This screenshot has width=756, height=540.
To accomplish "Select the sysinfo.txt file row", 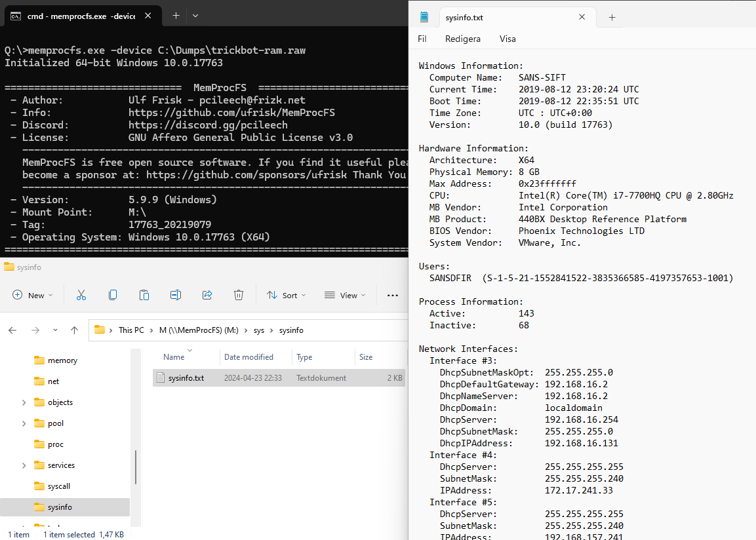I will pyautogui.click(x=279, y=378).
